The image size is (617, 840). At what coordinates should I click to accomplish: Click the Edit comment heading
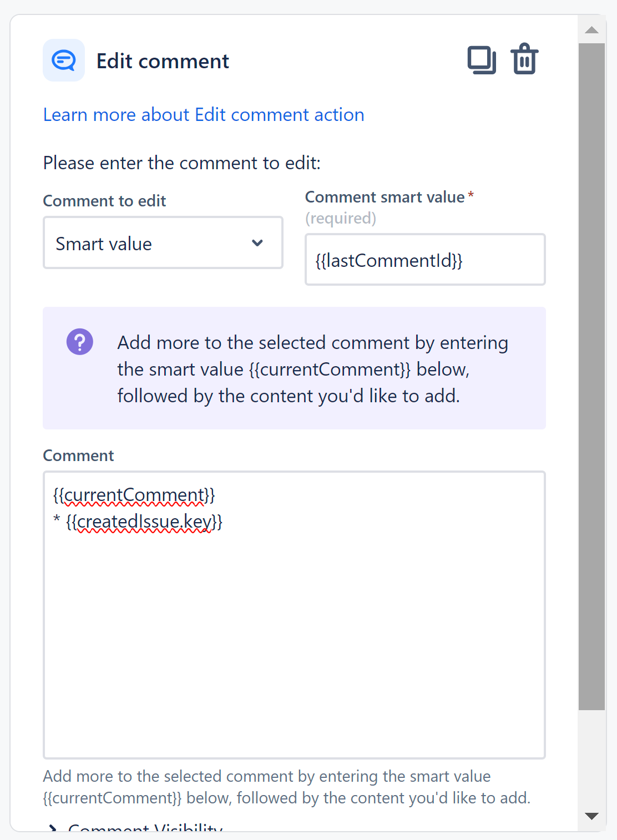point(163,61)
